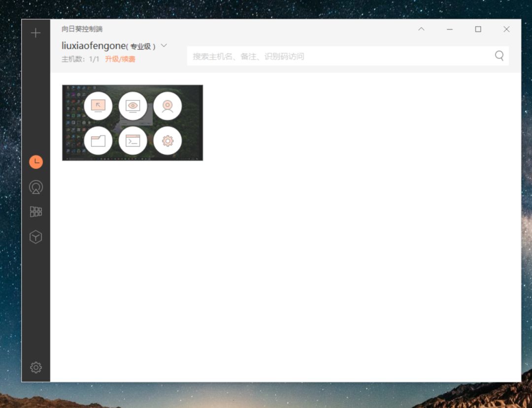Open the host settings gear on the thumbnail
Screen dimensions: 532x408
167,141
